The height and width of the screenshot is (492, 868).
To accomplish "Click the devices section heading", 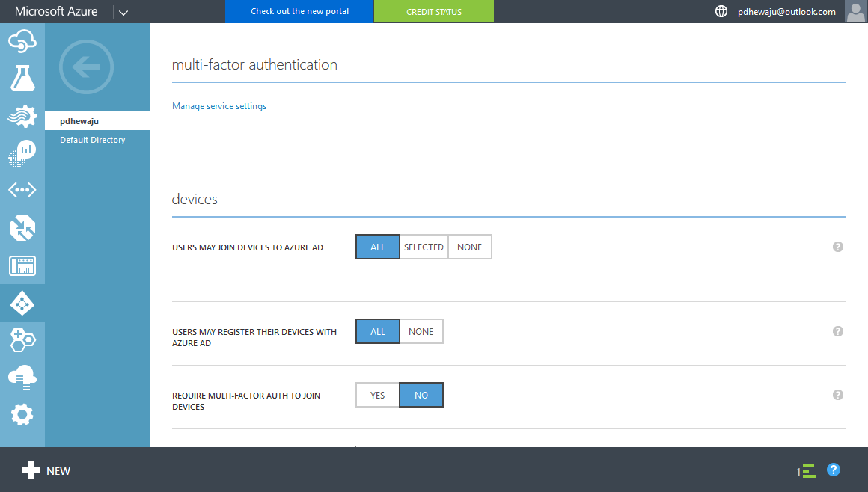I will (195, 199).
